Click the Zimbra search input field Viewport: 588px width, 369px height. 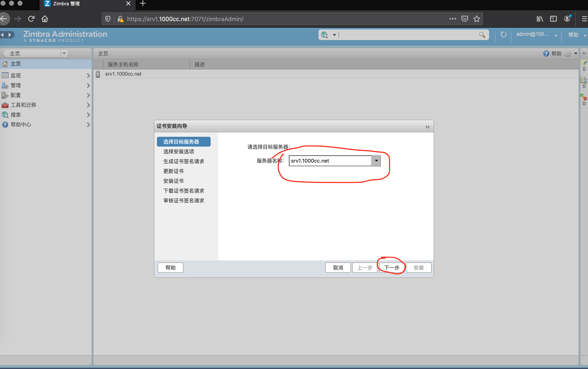click(x=408, y=35)
